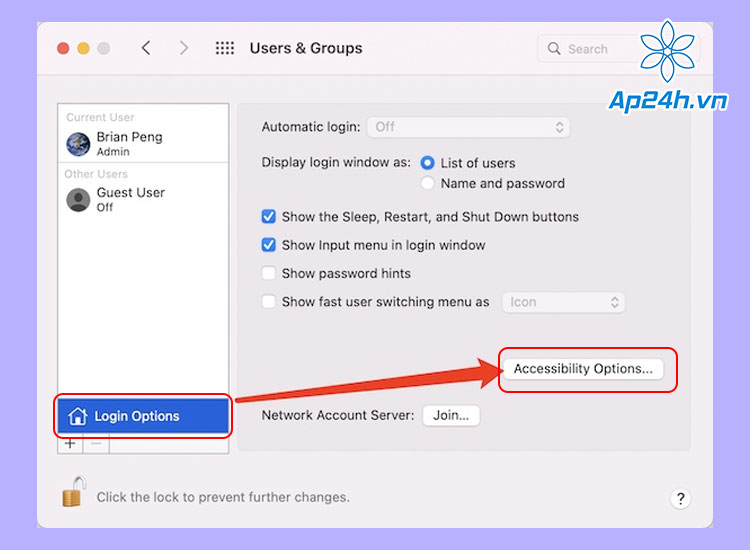Select Name and password radio button
Viewport: 750px width, 550px height.
427,183
